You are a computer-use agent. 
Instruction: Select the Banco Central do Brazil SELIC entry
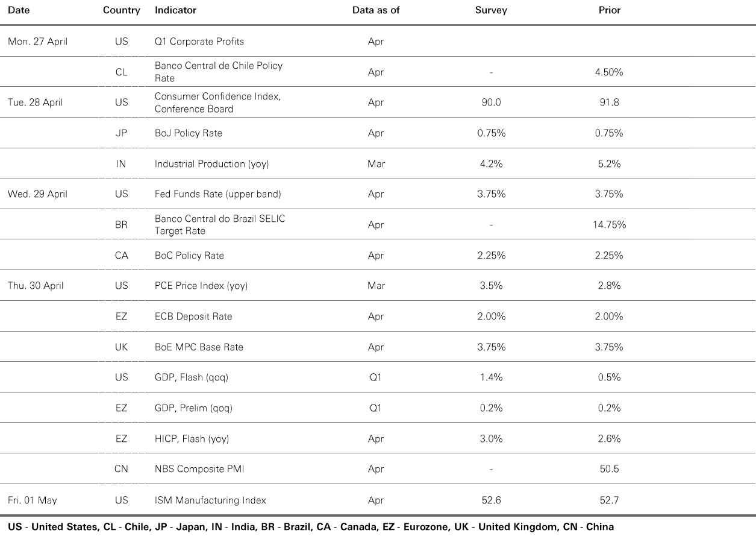coord(220,225)
